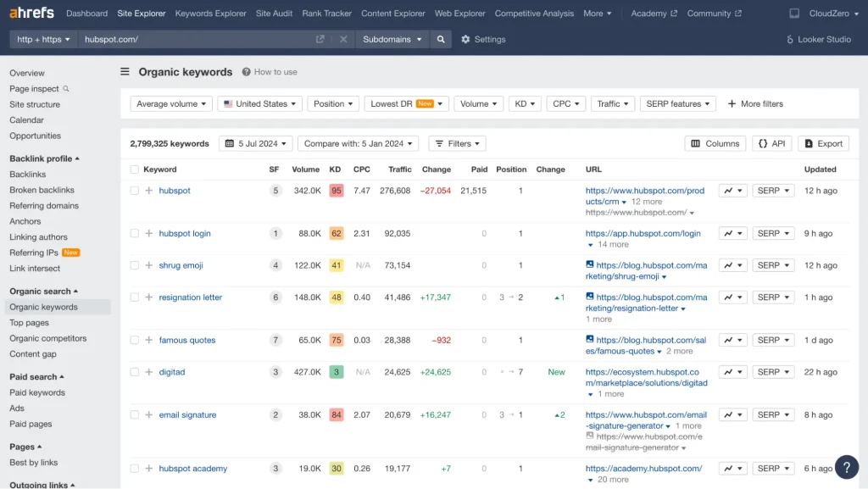Open the SERP dropdown for hubspot login
This screenshot has height=489, width=868.
(x=772, y=232)
